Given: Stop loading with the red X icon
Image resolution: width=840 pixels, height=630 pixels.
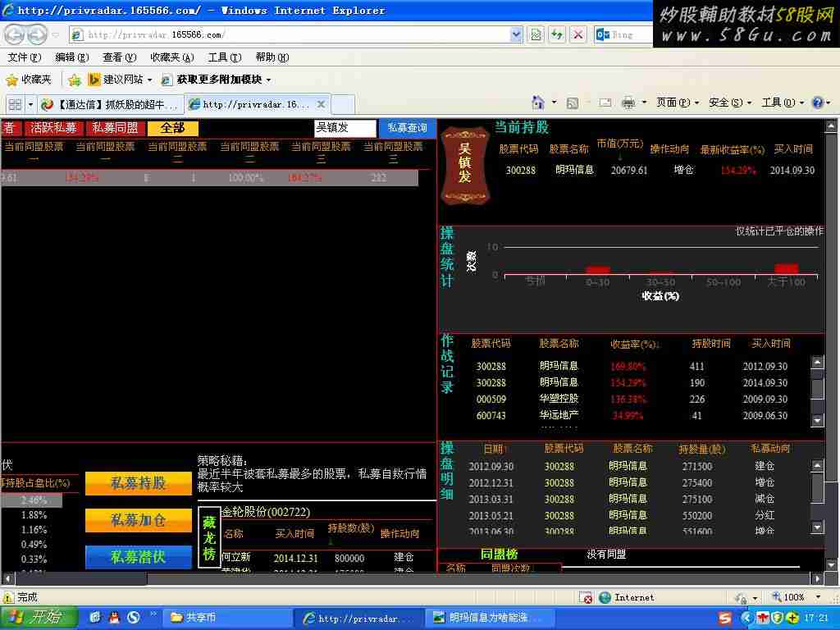Looking at the screenshot, I should tap(578, 34).
